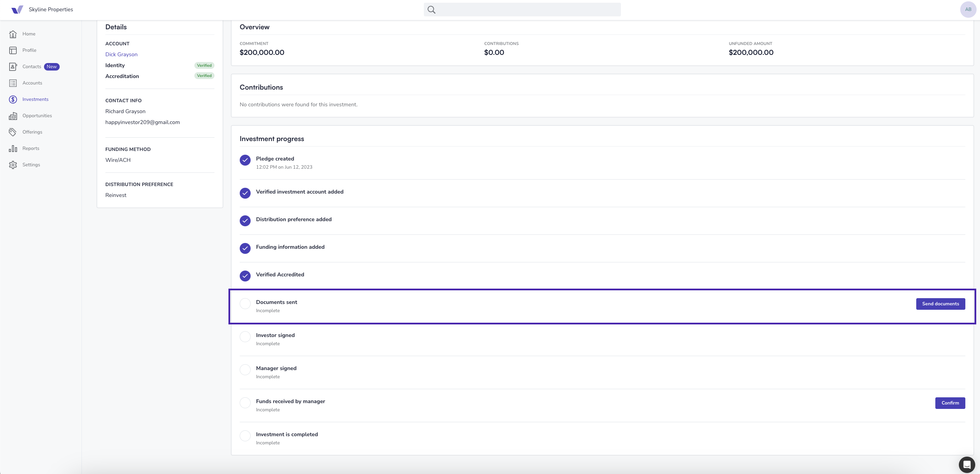Click the Profile layout icon
The height and width of the screenshot is (474, 980).
13,50
